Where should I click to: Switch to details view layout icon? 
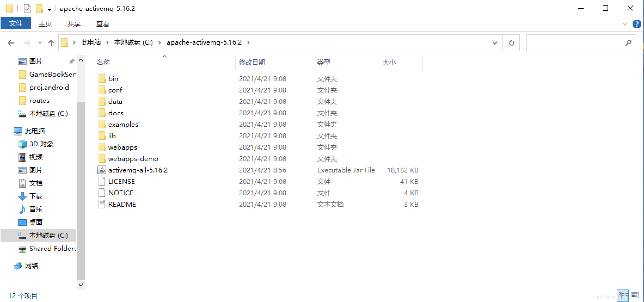(x=622, y=295)
